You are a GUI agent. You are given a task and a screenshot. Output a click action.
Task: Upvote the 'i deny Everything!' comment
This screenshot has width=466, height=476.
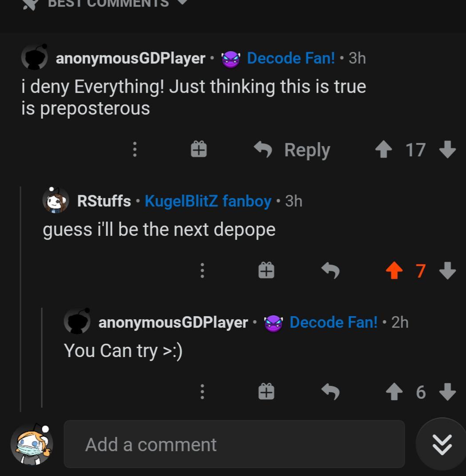[x=384, y=150]
